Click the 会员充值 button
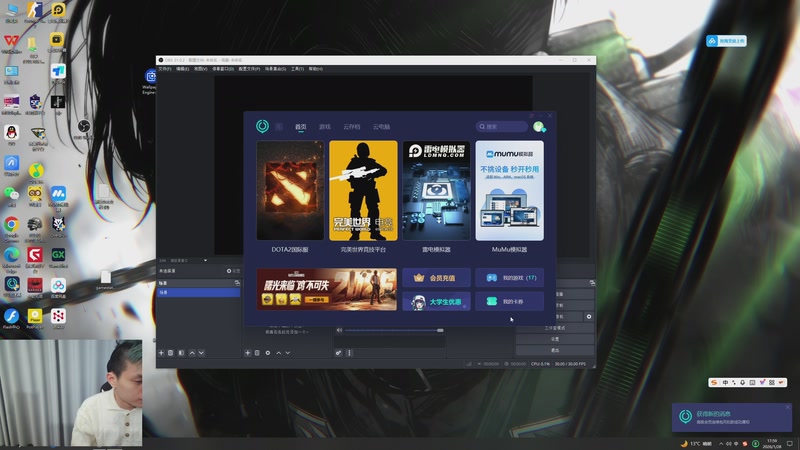This screenshot has height=450, width=800. tap(436, 278)
